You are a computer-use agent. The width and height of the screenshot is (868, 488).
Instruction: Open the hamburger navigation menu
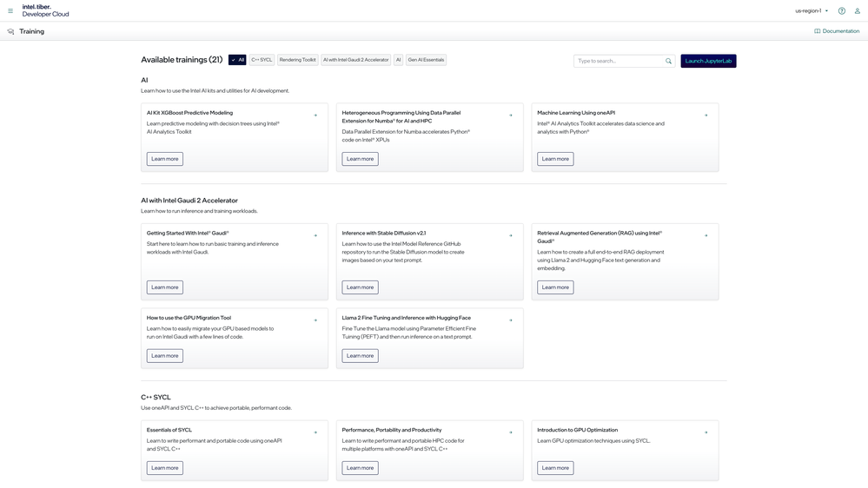coord(10,11)
